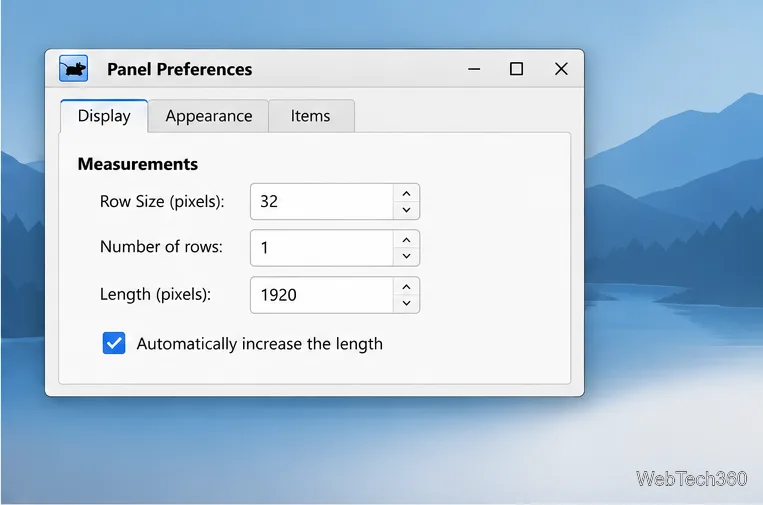Open the Appearance tab
Screen dimensions: 763x505
coord(209,116)
